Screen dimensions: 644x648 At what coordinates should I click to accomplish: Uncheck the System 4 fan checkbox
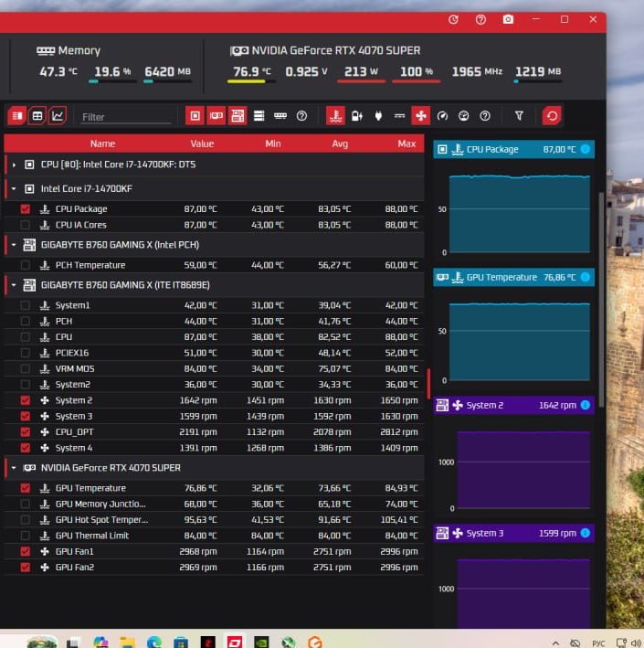[x=26, y=448]
